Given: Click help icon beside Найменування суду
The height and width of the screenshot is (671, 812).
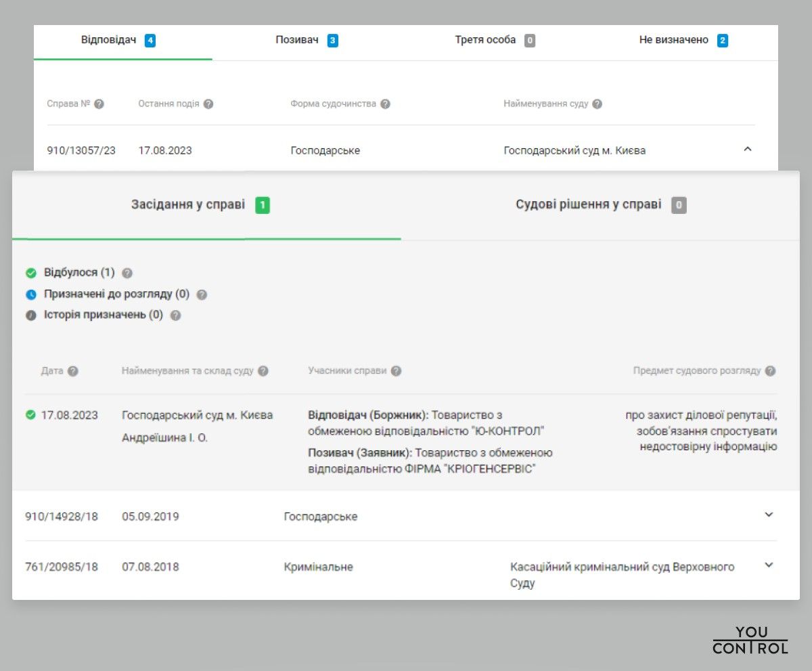Looking at the screenshot, I should [x=597, y=104].
